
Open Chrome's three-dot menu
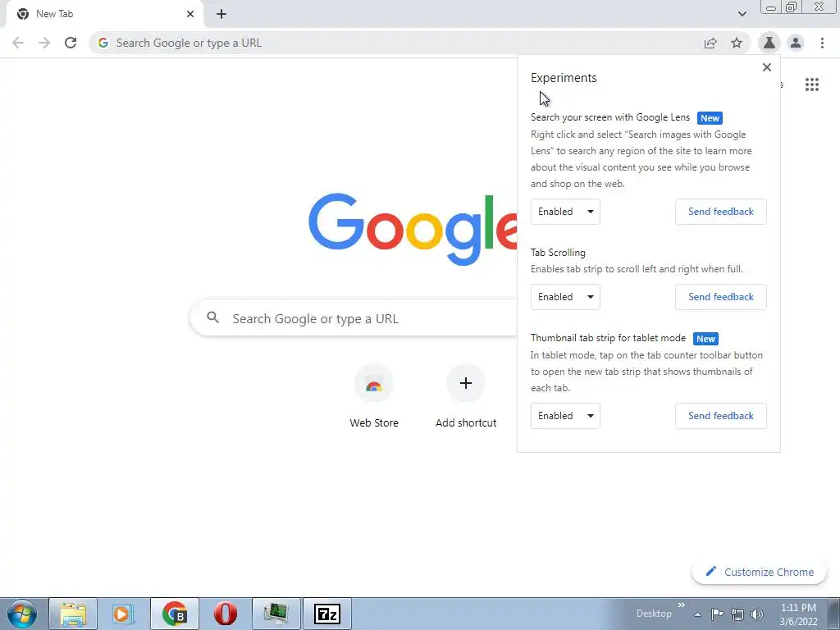point(822,43)
